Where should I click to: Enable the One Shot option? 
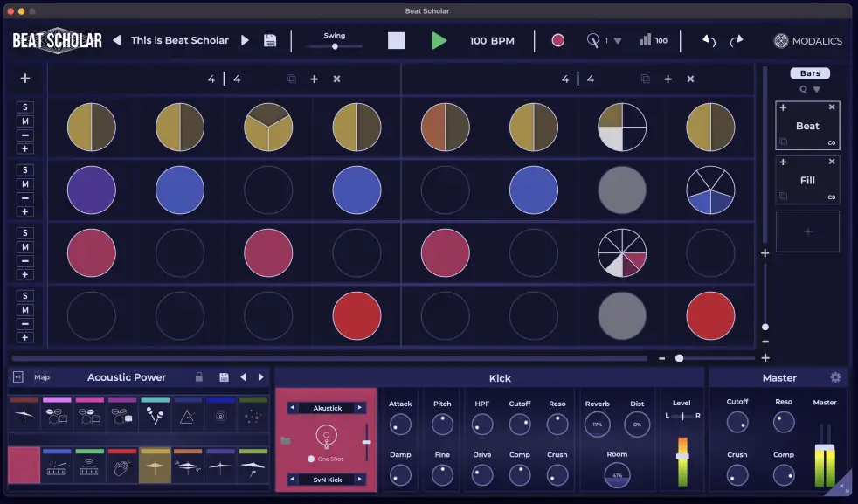(311, 459)
